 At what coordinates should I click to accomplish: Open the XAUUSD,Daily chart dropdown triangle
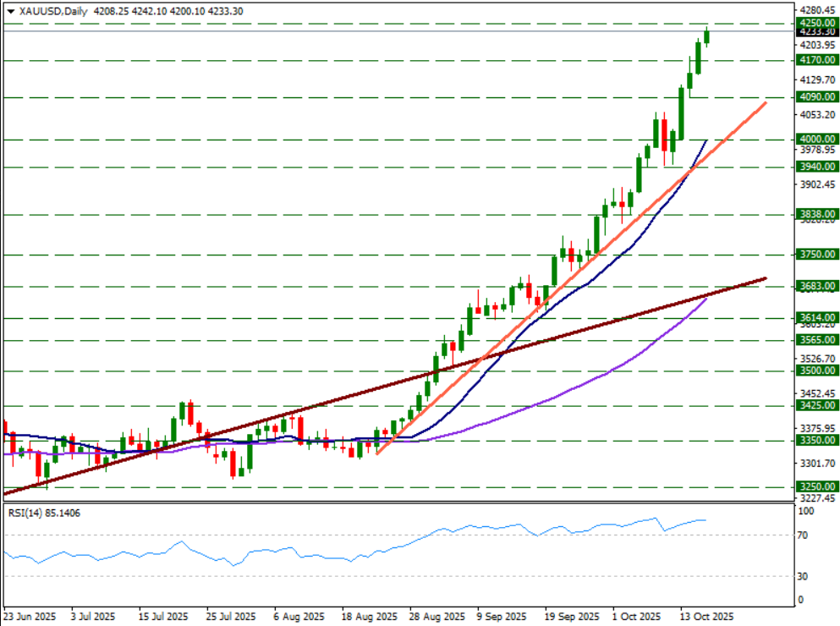[x=11, y=11]
